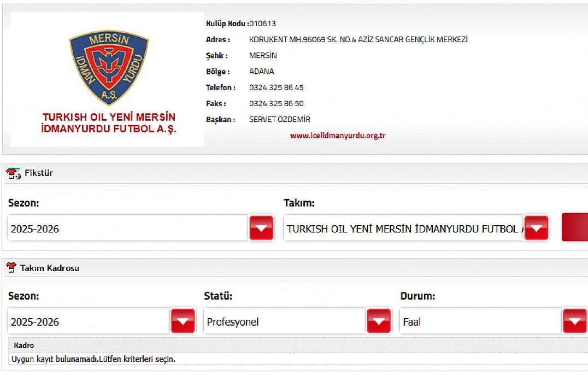
Task: Click the address text KORUKENT MH.96069 SK.
Action: [x=358, y=39]
